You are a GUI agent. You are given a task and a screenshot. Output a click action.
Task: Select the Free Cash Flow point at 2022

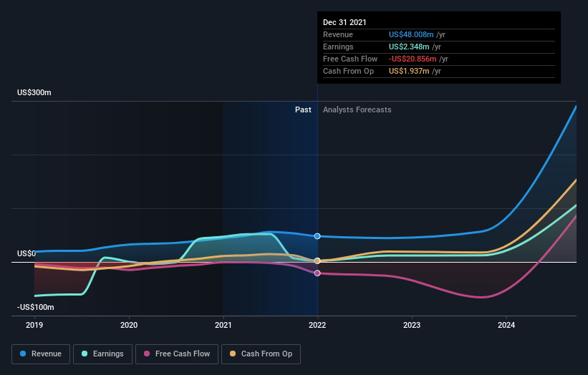[317, 273]
